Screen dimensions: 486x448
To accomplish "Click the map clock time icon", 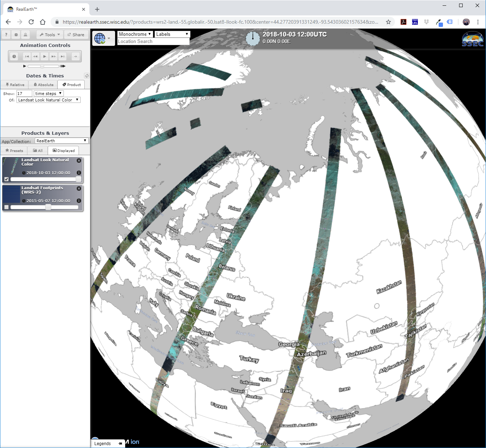I will [x=253, y=38].
